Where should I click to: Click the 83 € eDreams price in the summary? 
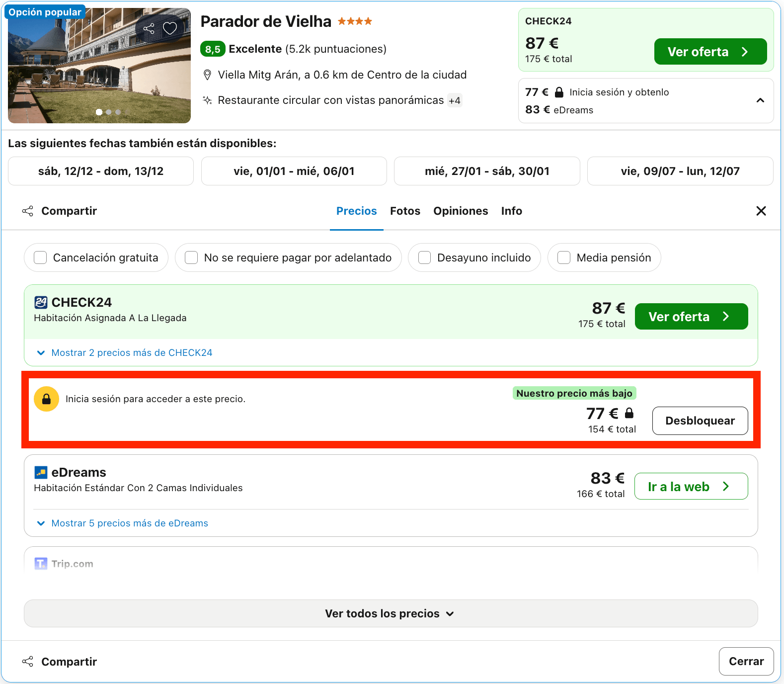click(x=559, y=110)
